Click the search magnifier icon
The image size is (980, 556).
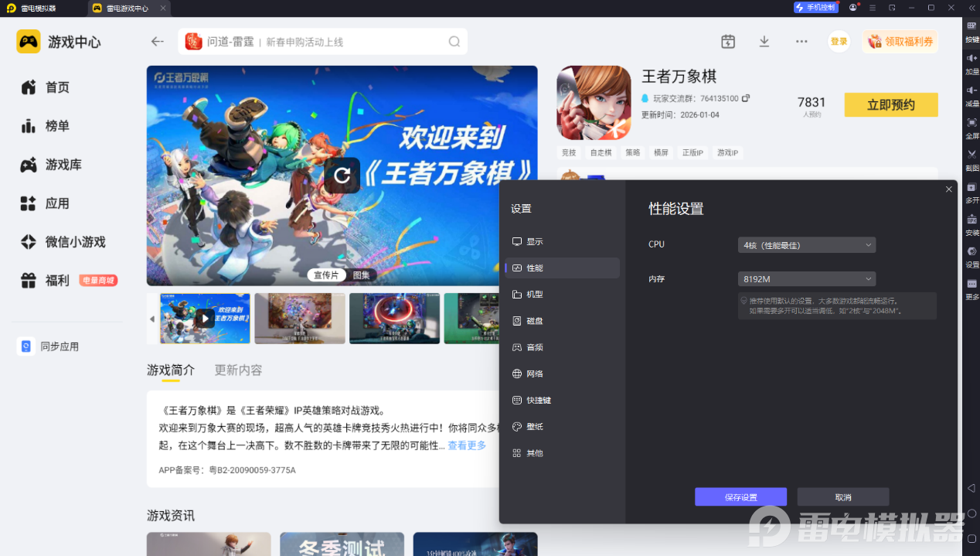point(454,42)
